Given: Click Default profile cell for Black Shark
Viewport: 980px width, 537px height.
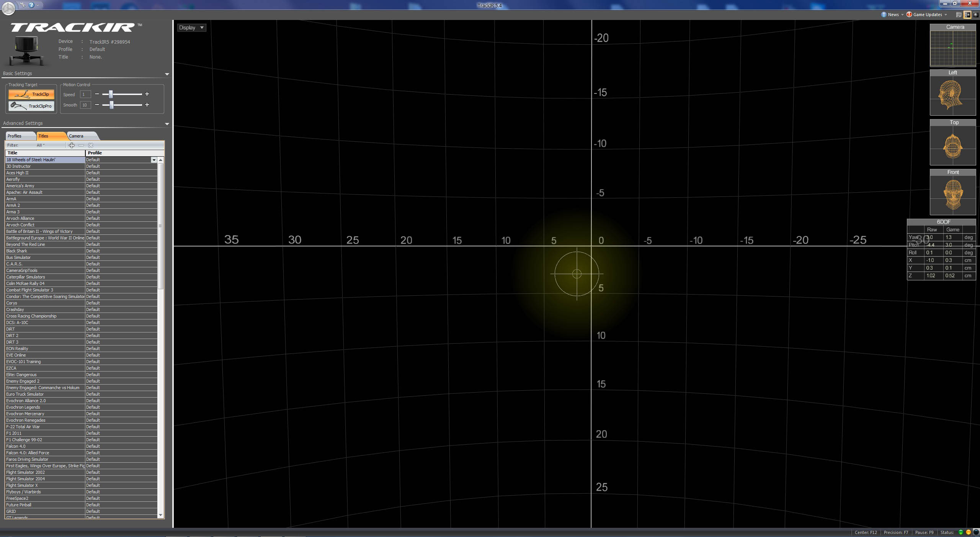Looking at the screenshot, I should (x=121, y=251).
